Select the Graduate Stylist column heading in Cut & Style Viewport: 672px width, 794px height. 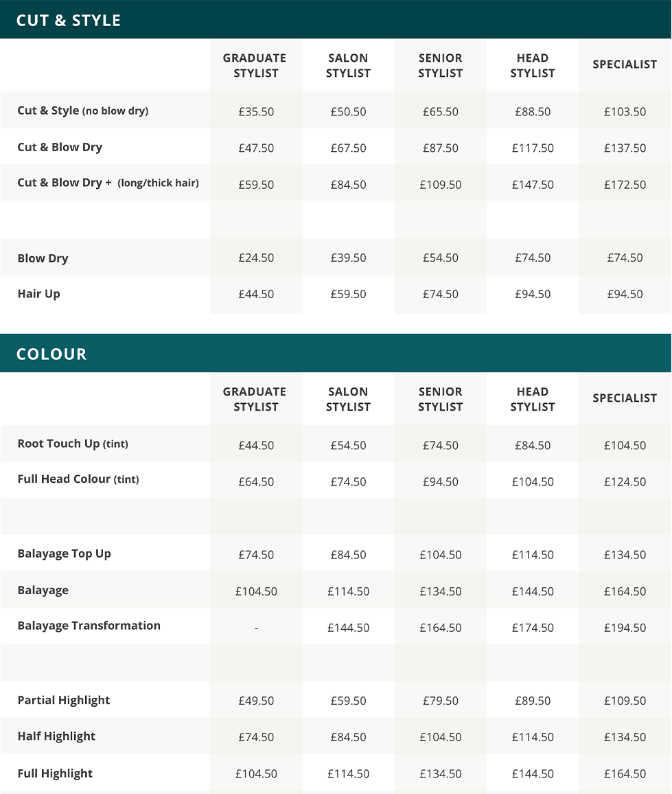coord(255,65)
